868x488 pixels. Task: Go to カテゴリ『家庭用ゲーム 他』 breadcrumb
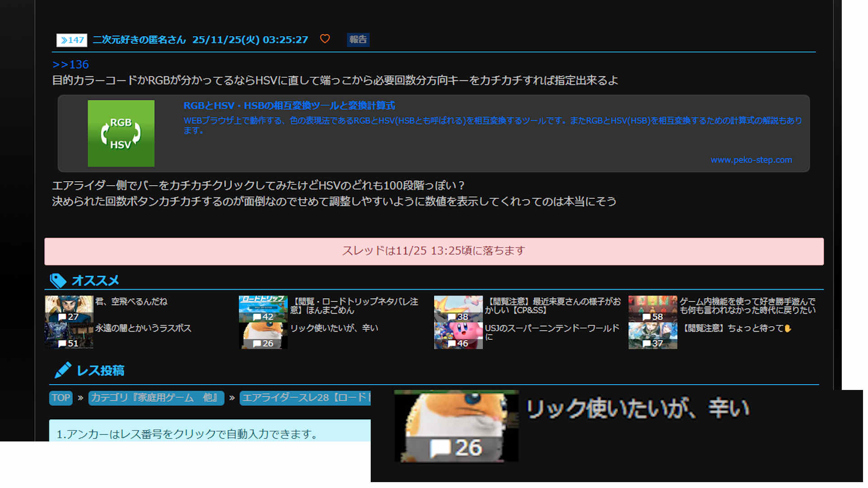coord(156,398)
